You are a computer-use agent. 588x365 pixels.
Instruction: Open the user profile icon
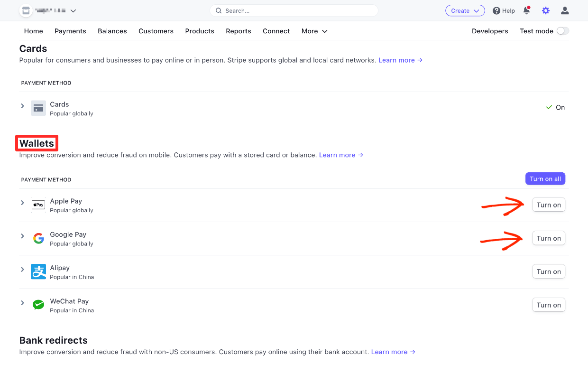[x=564, y=10]
